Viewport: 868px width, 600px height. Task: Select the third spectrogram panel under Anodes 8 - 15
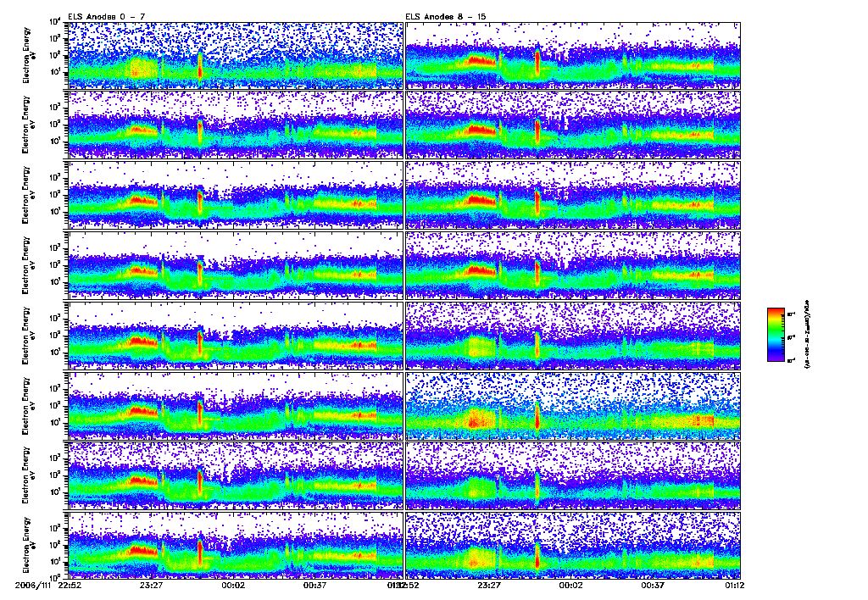[573, 195]
